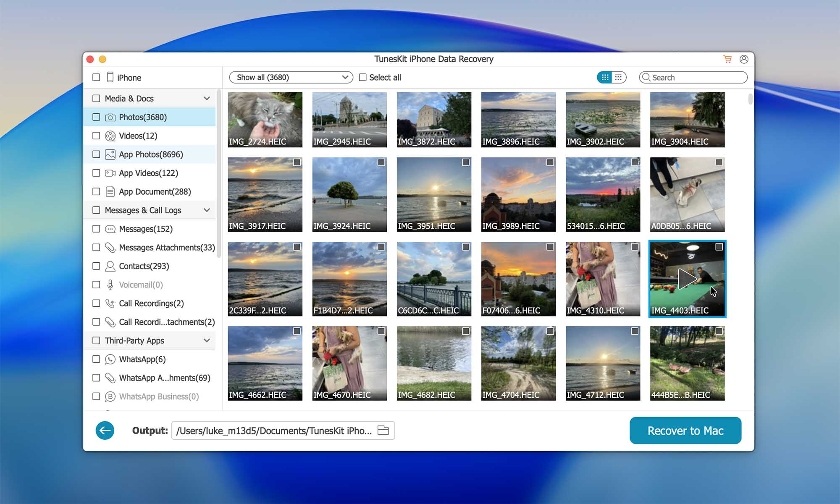Screen dimensions: 840x504
Task: Click the Recover to Mac button
Action: (x=685, y=431)
